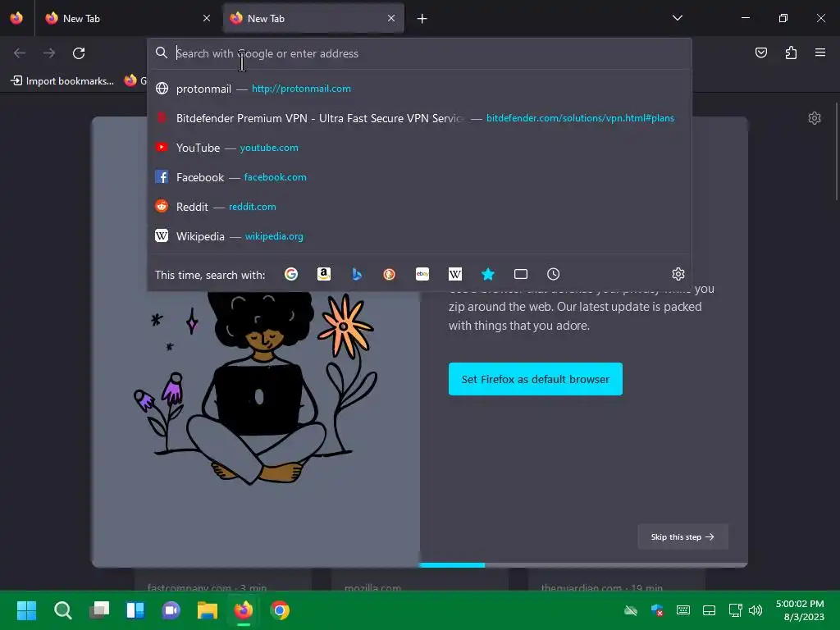This screenshot has width=840, height=630.
Task: Choose the YouTube suggestion
Action: 419,148
